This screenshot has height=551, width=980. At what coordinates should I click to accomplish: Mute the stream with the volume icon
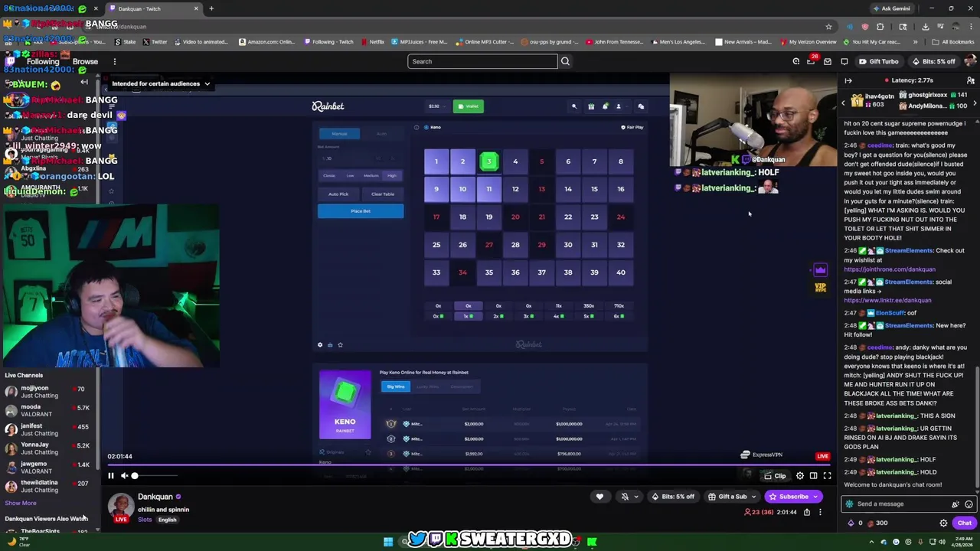tap(124, 476)
